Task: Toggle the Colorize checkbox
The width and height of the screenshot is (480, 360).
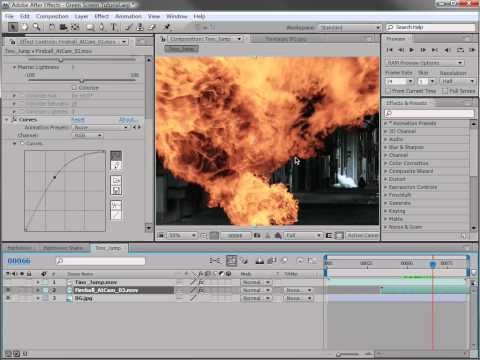Action: 74,88
